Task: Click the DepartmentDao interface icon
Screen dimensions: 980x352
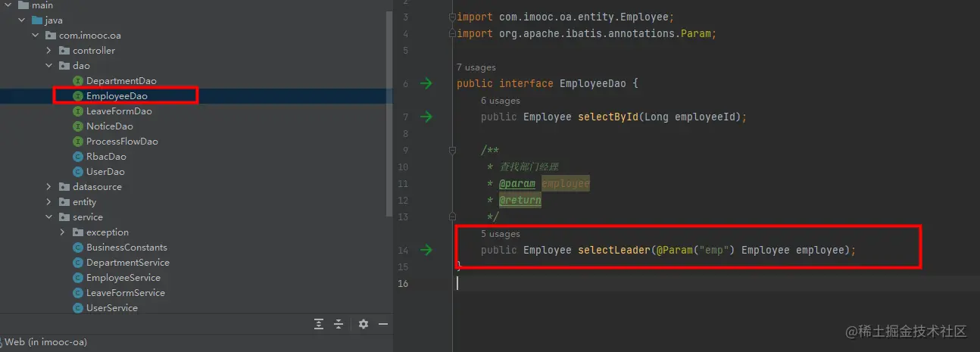Action: point(77,81)
